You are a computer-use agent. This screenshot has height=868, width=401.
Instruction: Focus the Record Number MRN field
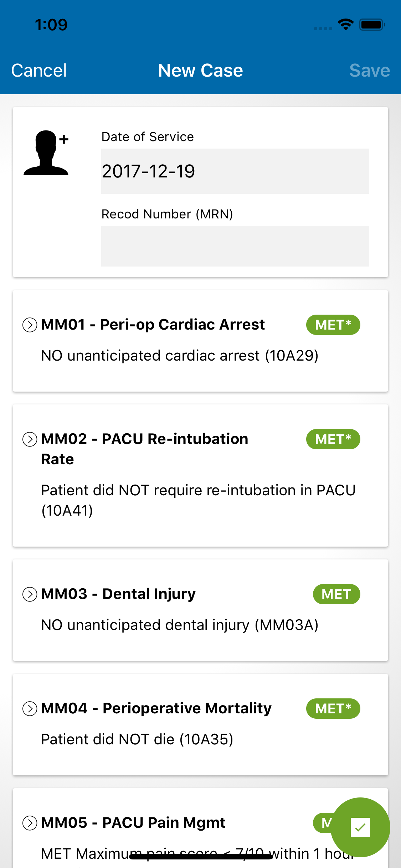[x=235, y=246]
